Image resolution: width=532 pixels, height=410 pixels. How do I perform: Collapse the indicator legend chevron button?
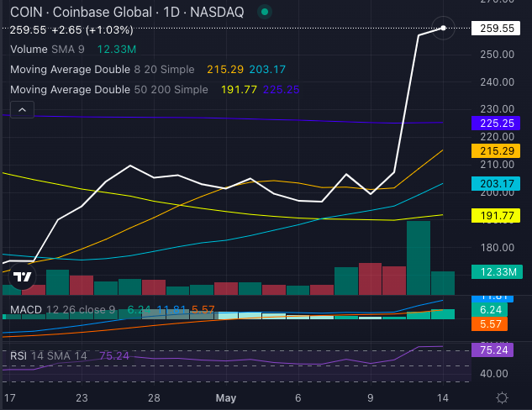click(x=22, y=110)
